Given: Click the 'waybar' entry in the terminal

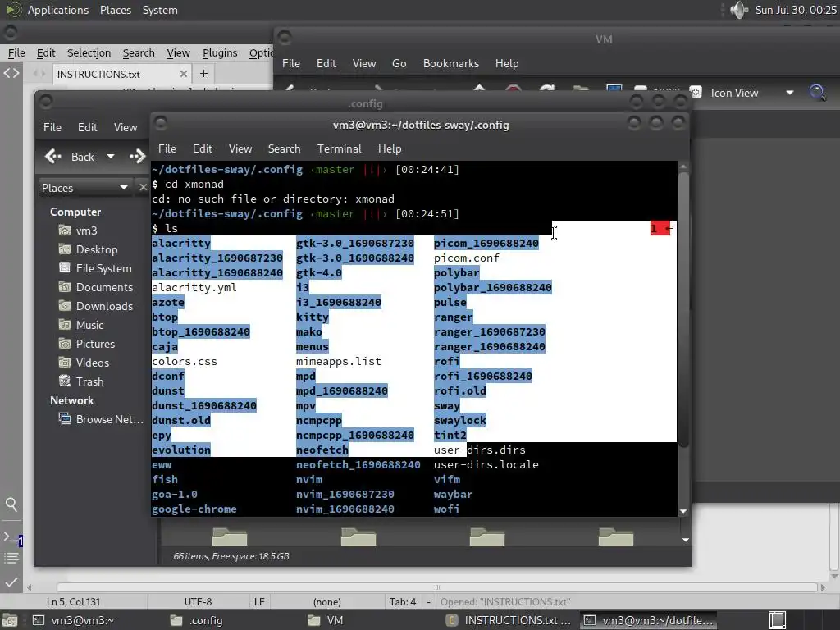Looking at the screenshot, I should [x=453, y=495].
